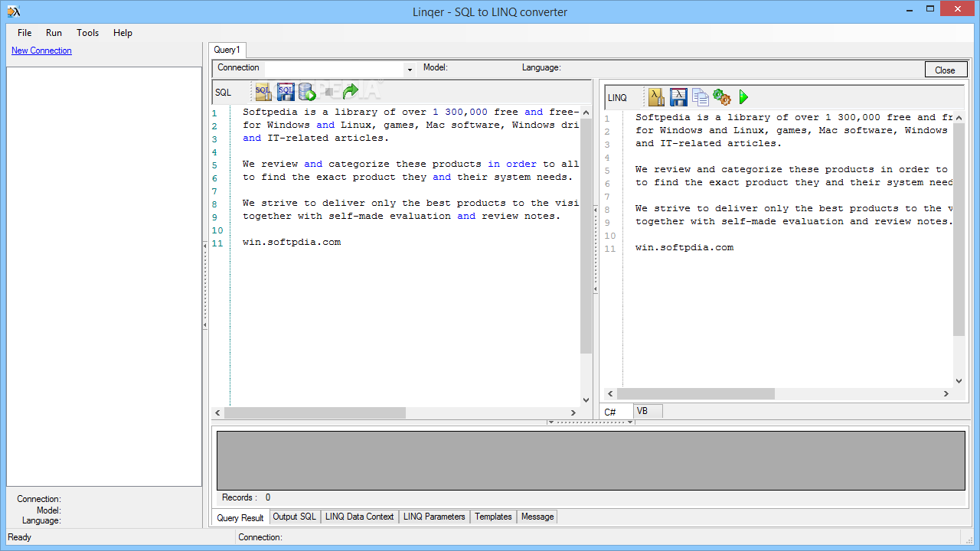Click SQL editor scroll right arrow
This screenshot has height=551, width=980.
pyautogui.click(x=573, y=412)
